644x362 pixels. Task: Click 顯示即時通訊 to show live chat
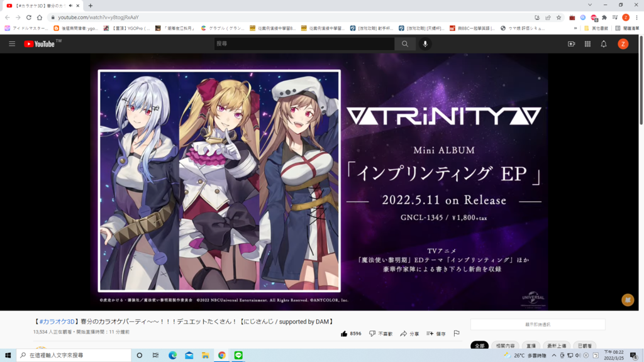tap(538, 324)
